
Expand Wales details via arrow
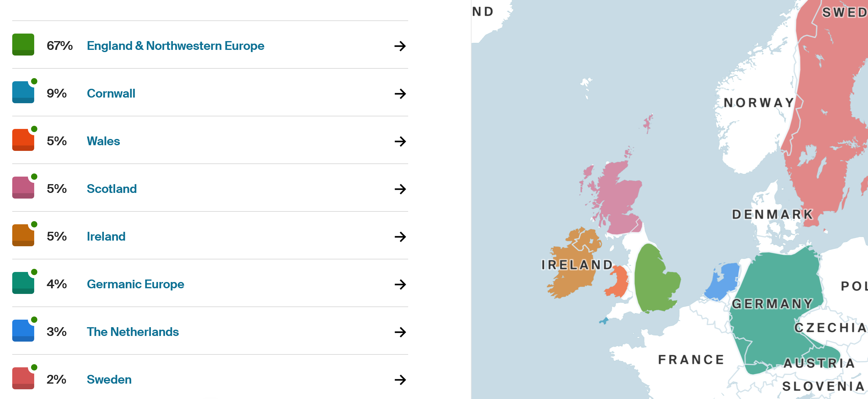click(x=400, y=141)
